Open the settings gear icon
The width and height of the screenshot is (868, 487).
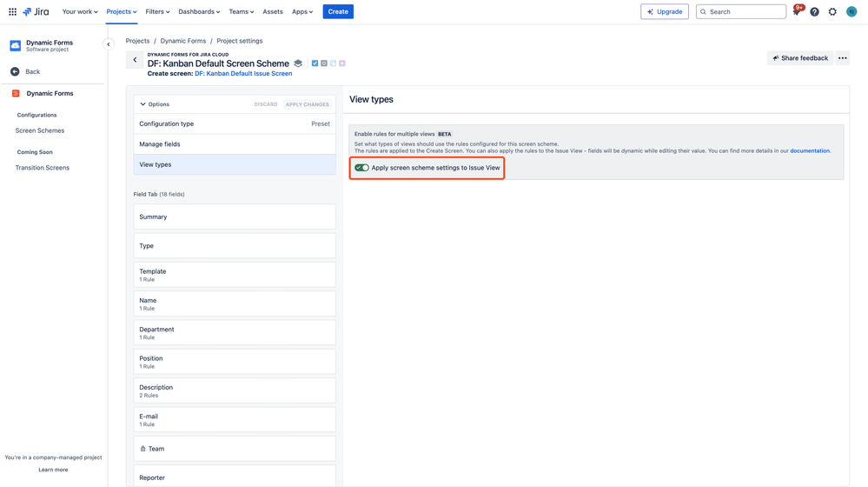832,11
